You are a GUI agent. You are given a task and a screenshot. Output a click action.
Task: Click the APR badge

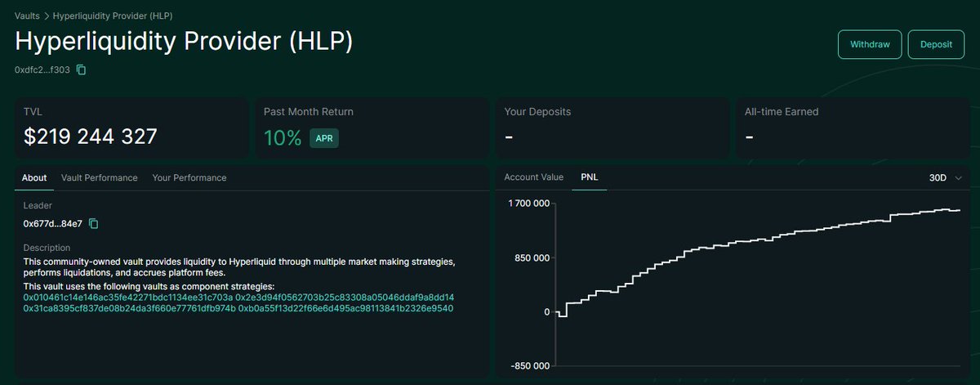[x=323, y=138]
